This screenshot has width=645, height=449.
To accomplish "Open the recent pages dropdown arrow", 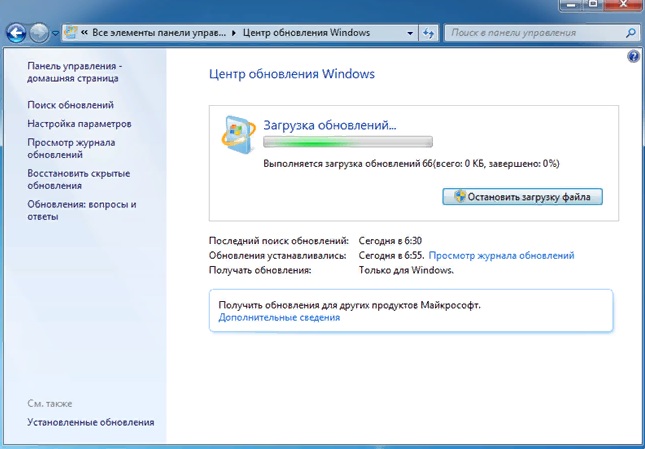I will click(55, 33).
